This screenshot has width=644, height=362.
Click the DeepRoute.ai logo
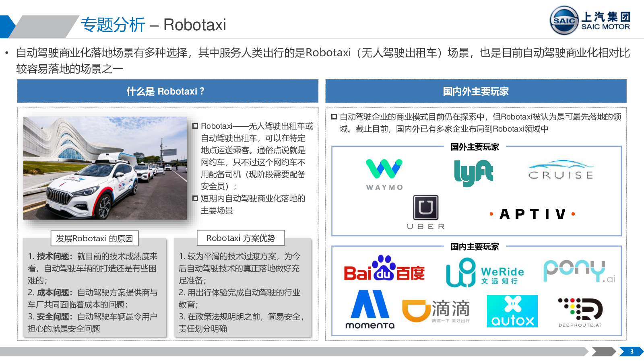[x=580, y=313]
